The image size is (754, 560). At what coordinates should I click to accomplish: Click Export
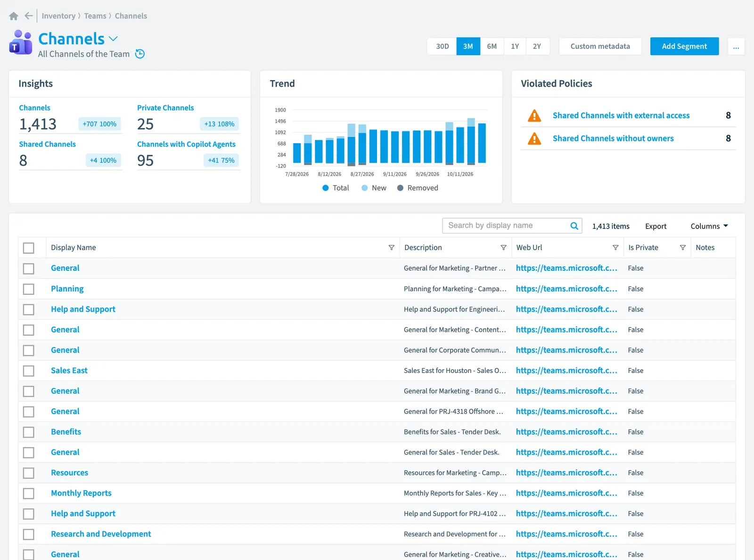pyautogui.click(x=656, y=226)
